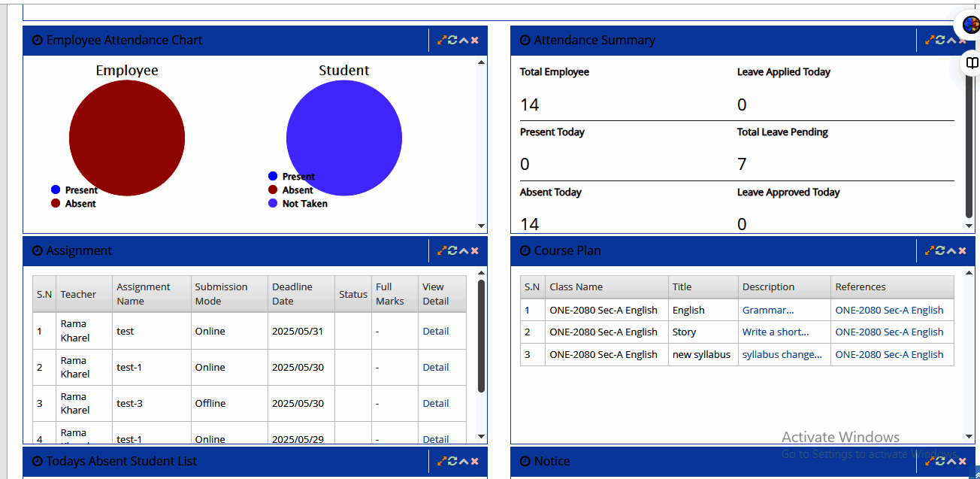The image size is (980, 479).
Task: Click clock icon beside Employee Attendance Chart title
Action: (38, 41)
